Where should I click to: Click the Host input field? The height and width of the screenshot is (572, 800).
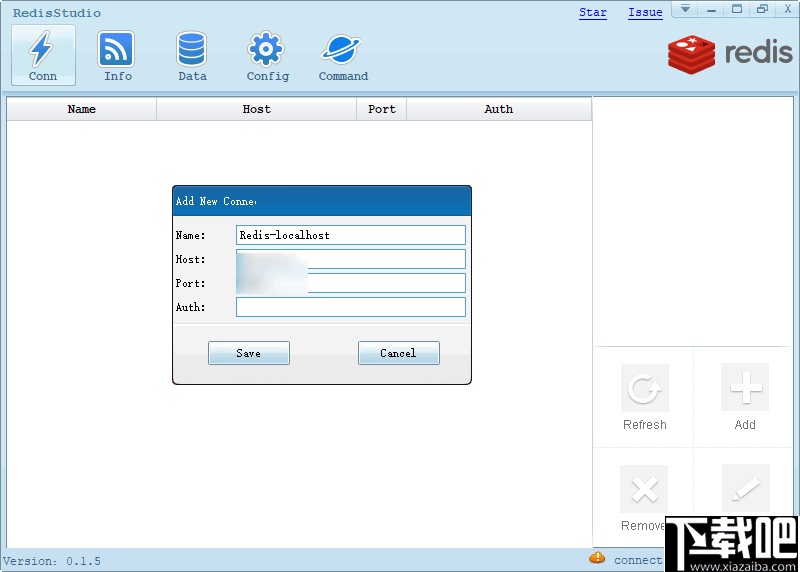click(x=351, y=259)
